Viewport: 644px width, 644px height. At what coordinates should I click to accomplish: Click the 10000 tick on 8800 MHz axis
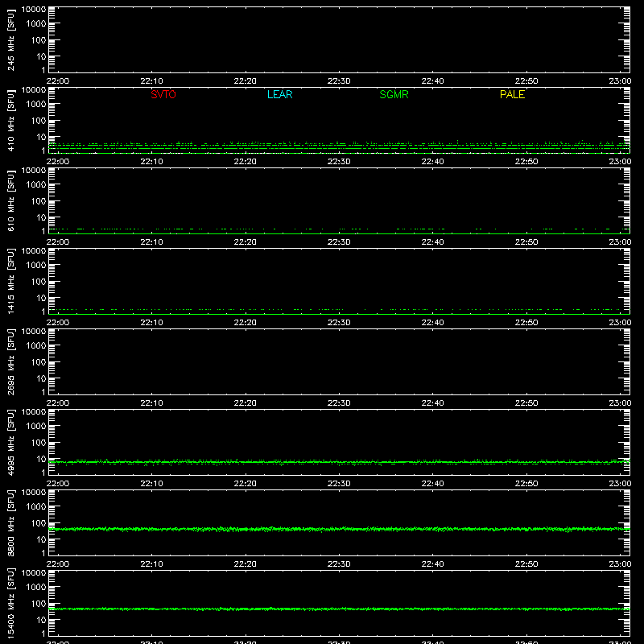coord(34,493)
